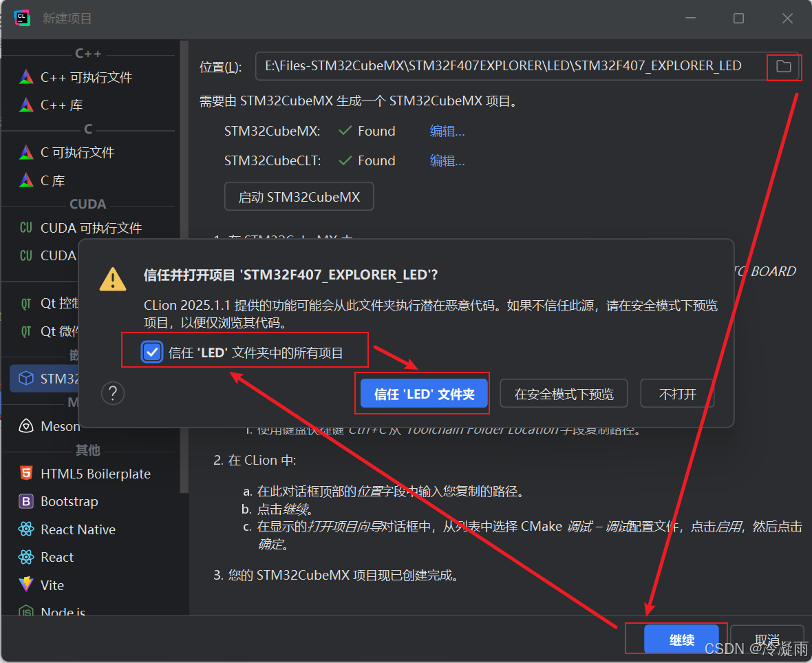Screen dimensions: 812x663
Task: Click 在安全模式下预览 button
Action: coord(564,394)
